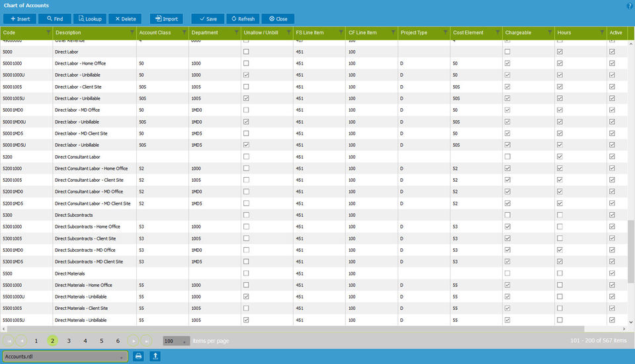
Task: Uncheck Active for 5500 Direct Materials
Action: 612,273
